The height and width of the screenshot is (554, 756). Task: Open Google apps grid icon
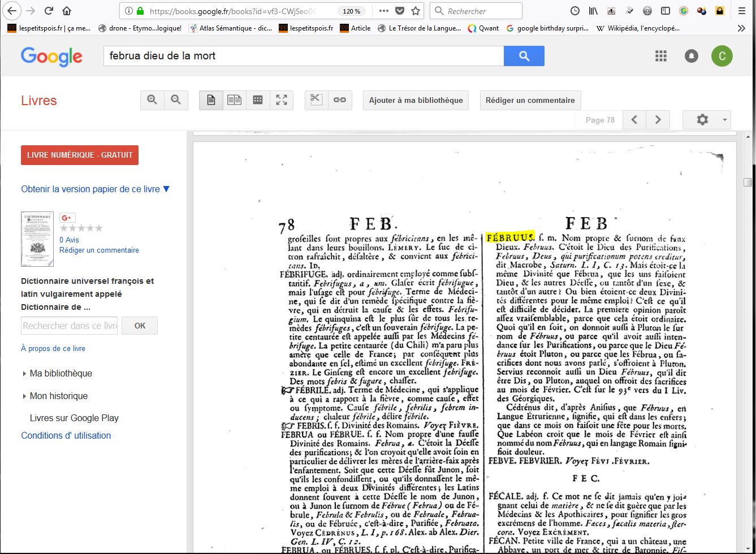click(661, 55)
